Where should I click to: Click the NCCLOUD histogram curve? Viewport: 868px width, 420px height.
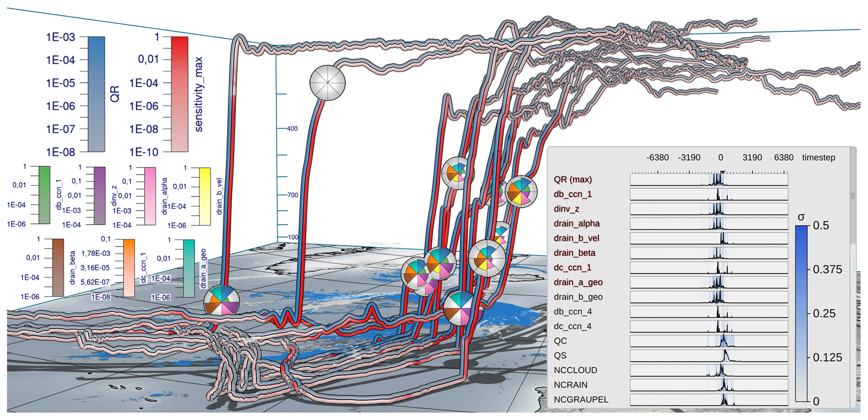[x=721, y=371]
